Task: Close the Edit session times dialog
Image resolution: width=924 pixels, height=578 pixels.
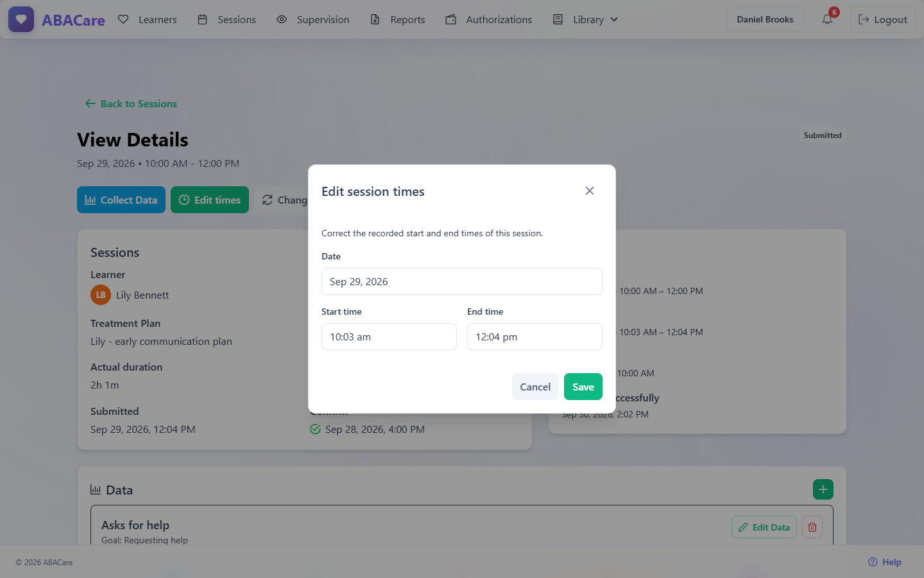Action: (590, 191)
